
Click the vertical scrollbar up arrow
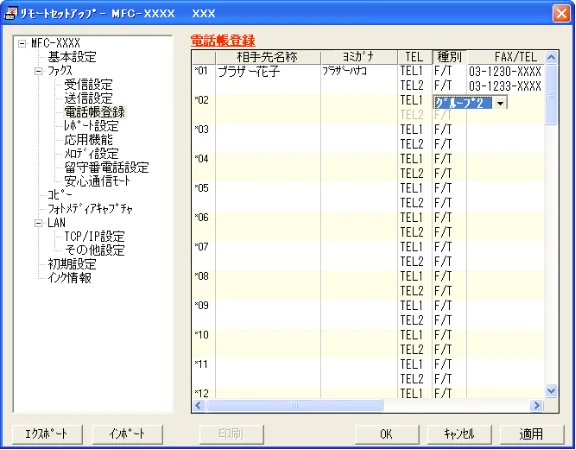(551, 57)
